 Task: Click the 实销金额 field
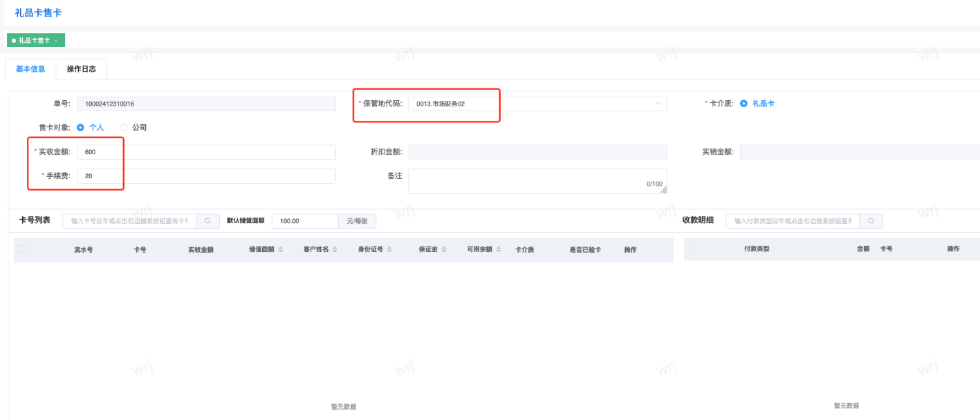860,152
